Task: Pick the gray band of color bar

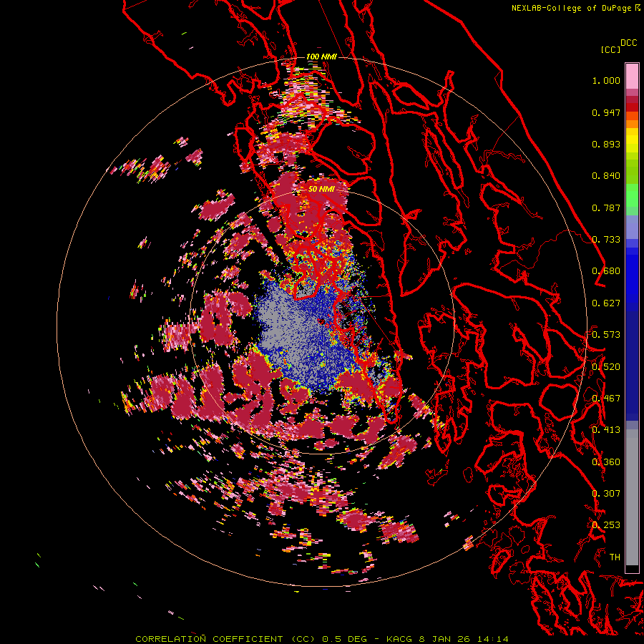Action: point(632,497)
